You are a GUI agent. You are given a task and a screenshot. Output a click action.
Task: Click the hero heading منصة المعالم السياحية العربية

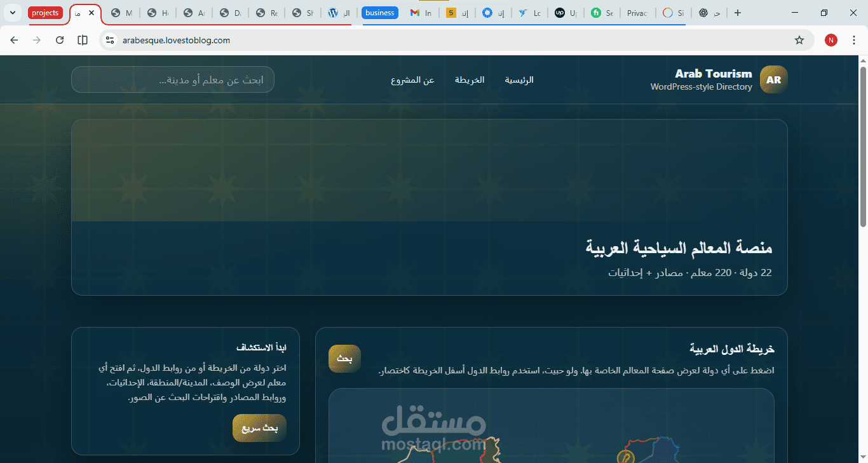[679, 248]
